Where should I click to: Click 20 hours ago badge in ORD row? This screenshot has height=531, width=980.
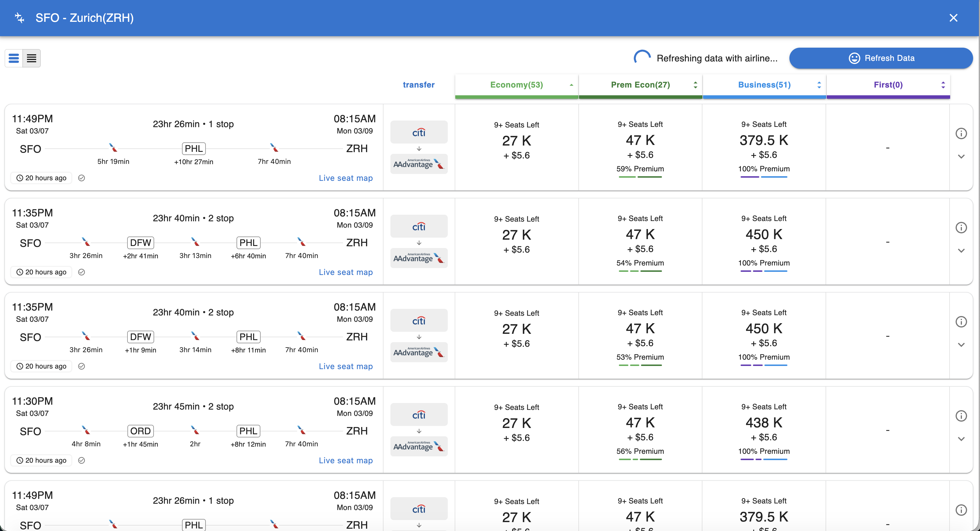pyautogui.click(x=41, y=461)
